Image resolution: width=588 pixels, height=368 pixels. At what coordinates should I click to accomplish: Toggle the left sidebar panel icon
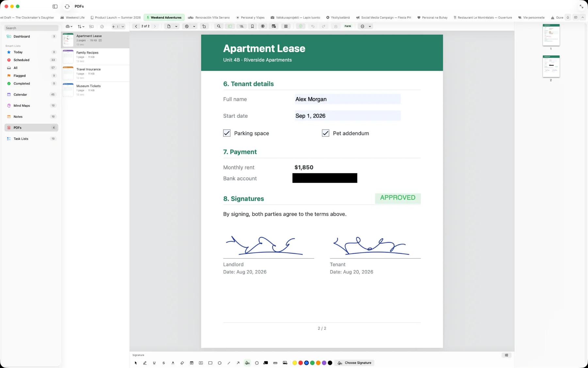(x=55, y=6)
